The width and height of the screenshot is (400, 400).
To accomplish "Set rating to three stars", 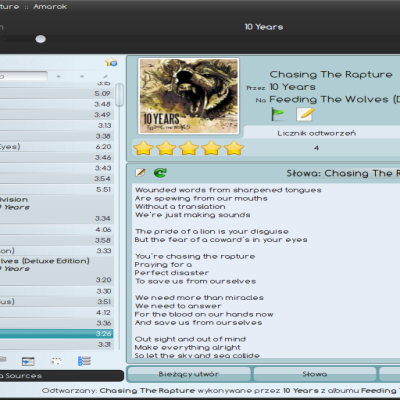I will pos(189,148).
